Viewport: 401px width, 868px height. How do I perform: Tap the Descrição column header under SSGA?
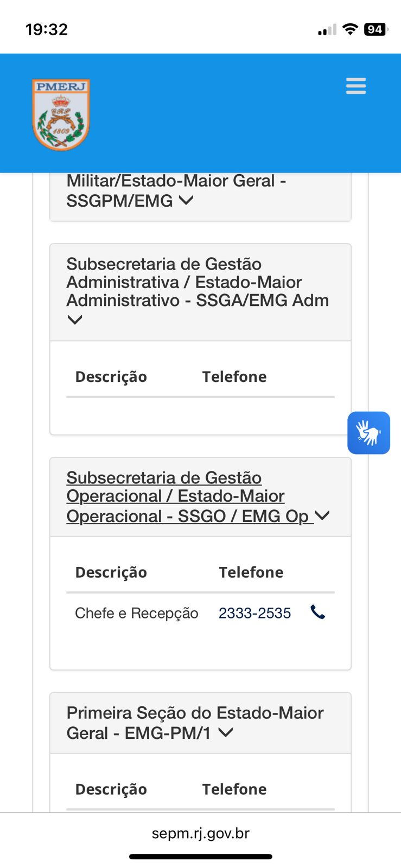111,377
